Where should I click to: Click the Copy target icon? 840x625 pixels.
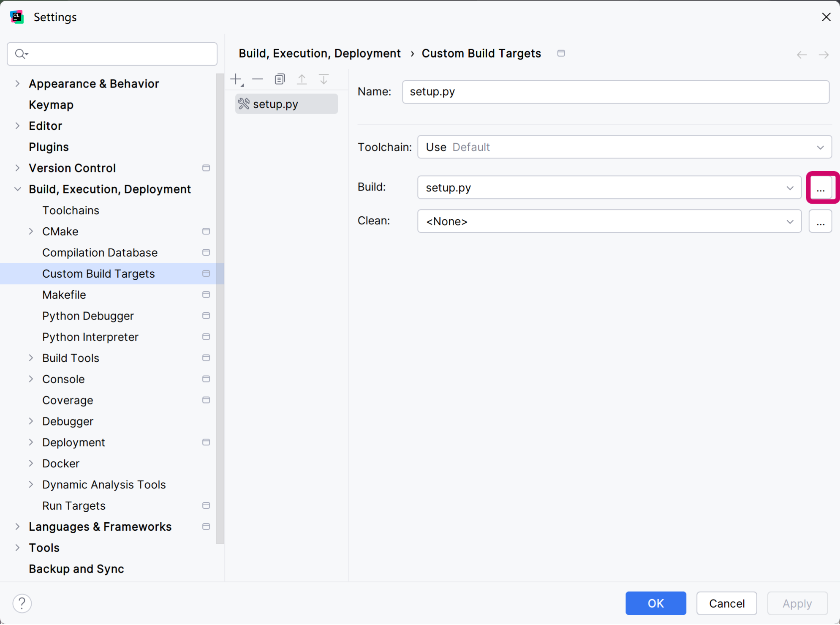280,79
